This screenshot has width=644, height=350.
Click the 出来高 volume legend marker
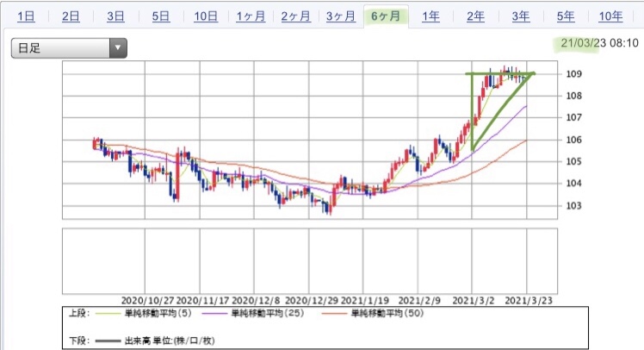[108, 341]
